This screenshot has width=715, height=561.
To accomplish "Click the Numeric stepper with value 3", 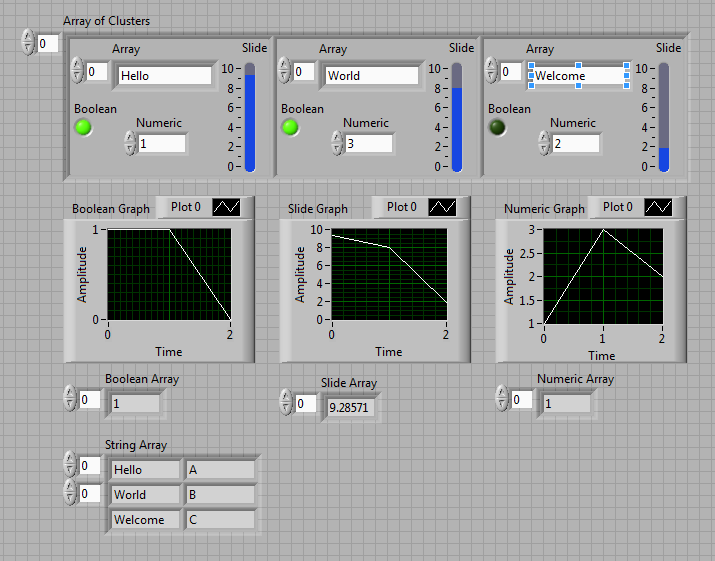I will 337,143.
